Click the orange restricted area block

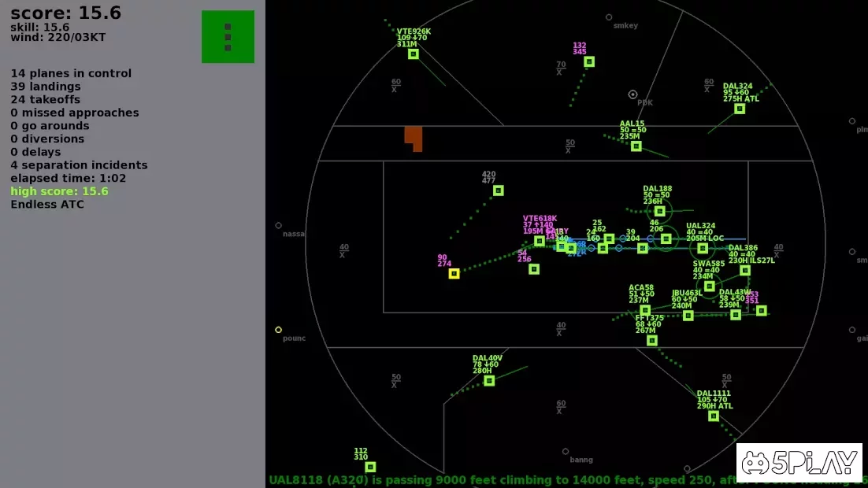pos(414,139)
